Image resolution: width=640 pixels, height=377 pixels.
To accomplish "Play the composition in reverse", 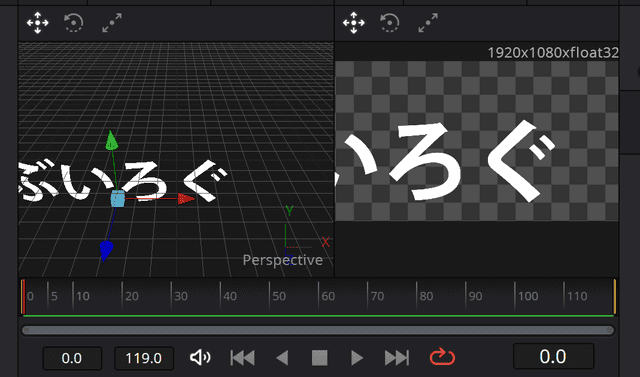I will coord(282,358).
